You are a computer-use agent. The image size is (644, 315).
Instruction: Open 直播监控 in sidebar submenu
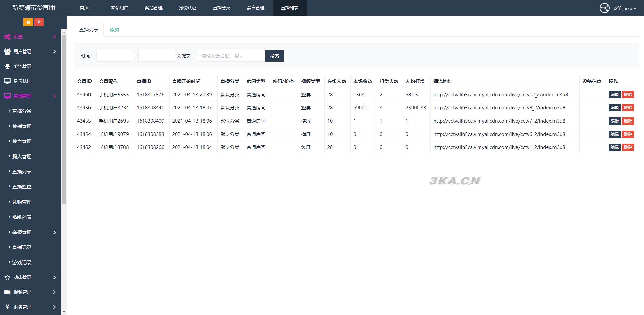(x=22, y=187)
